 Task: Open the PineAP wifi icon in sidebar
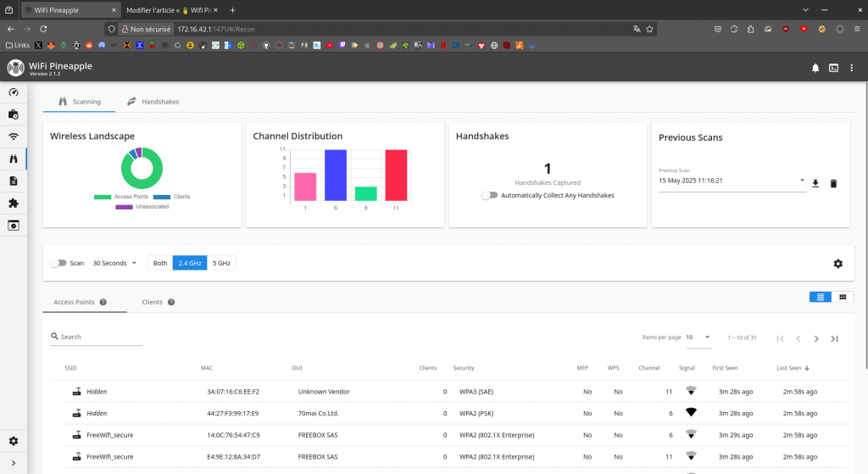14,137
